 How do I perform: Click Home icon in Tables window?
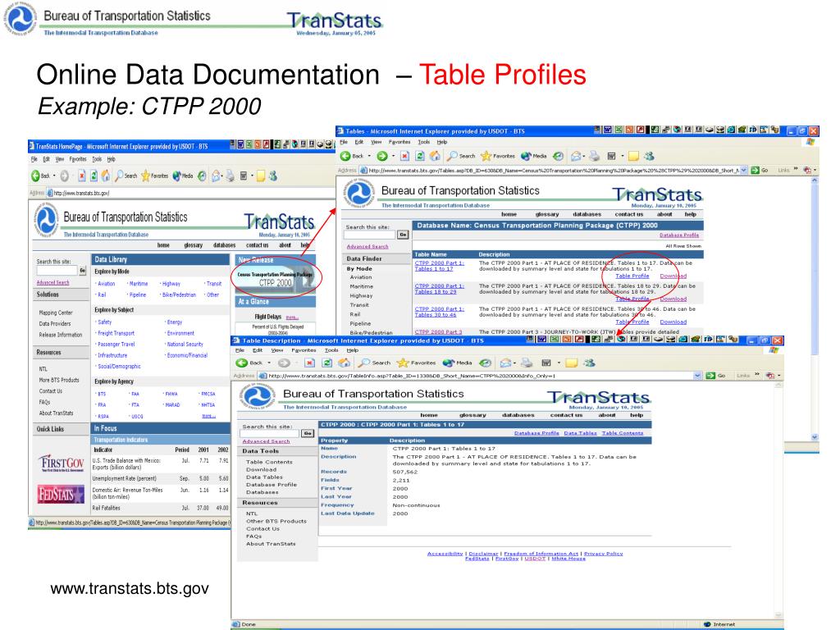435,156
